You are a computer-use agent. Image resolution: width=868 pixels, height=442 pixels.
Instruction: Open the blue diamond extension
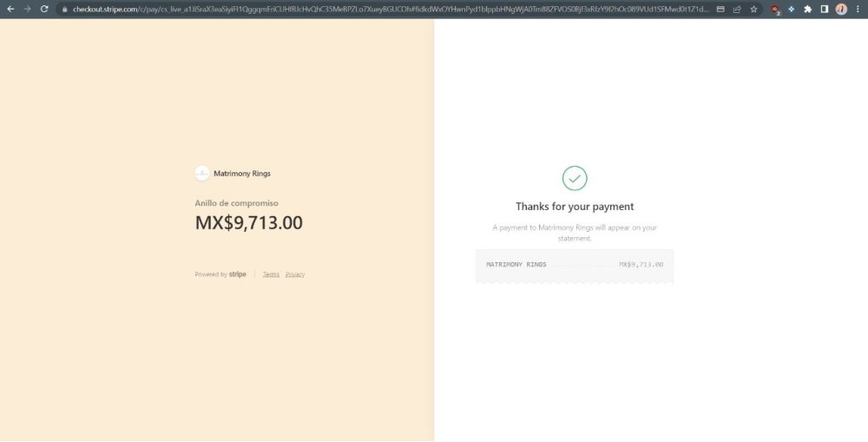point(791,10)
